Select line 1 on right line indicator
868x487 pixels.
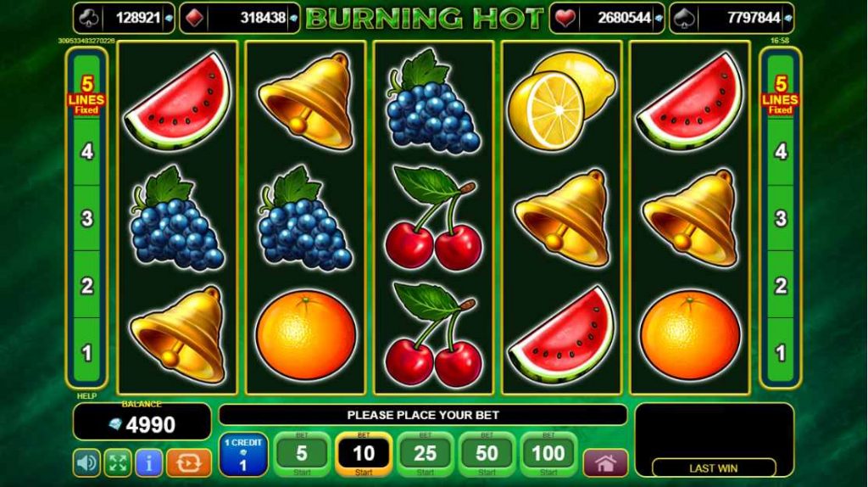(781, 353)
